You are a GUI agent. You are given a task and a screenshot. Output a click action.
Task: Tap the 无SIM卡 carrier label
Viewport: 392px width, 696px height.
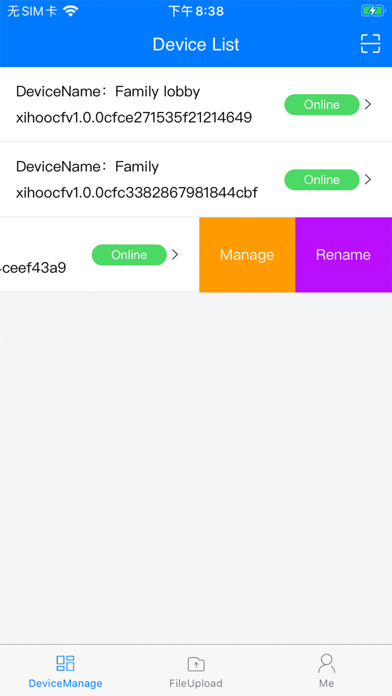(x=32, y=11)
